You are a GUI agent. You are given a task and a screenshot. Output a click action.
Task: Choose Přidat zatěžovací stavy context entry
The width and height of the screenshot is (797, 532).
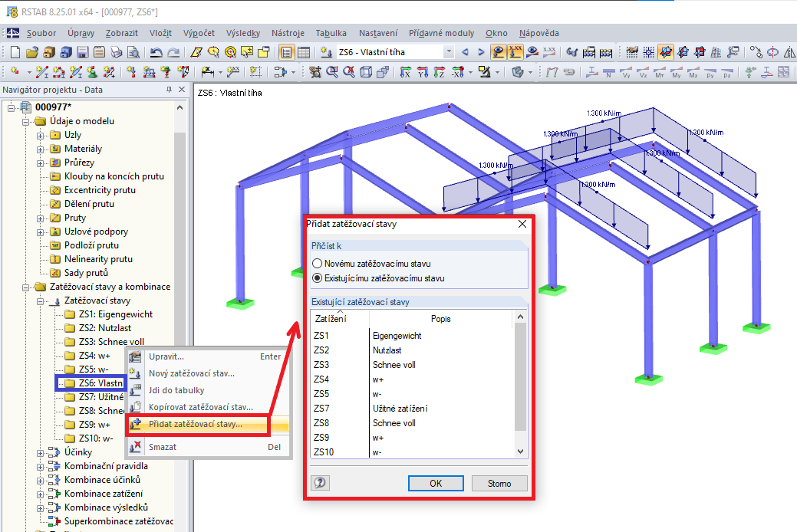(207, 424)
